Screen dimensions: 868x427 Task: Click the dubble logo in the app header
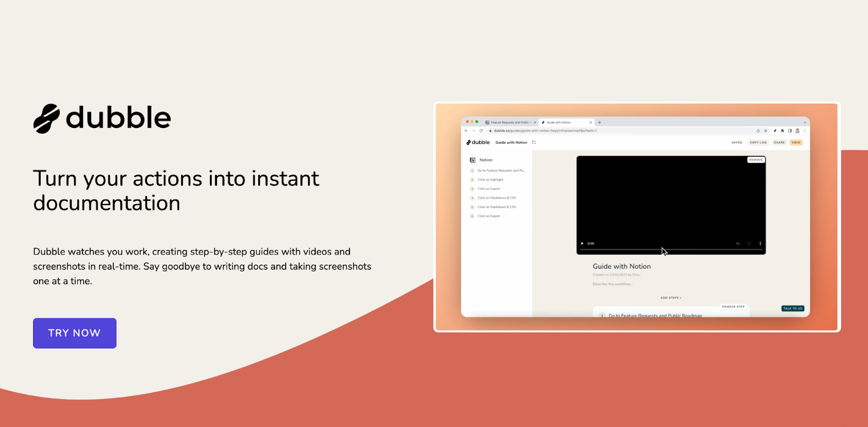478,142
